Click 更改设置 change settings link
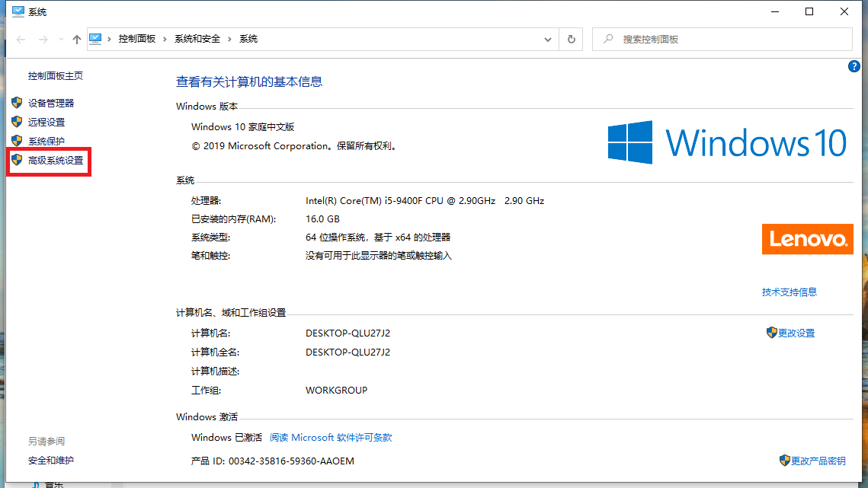The width and height of the screenshot is (868, 488). click(796, 333)
